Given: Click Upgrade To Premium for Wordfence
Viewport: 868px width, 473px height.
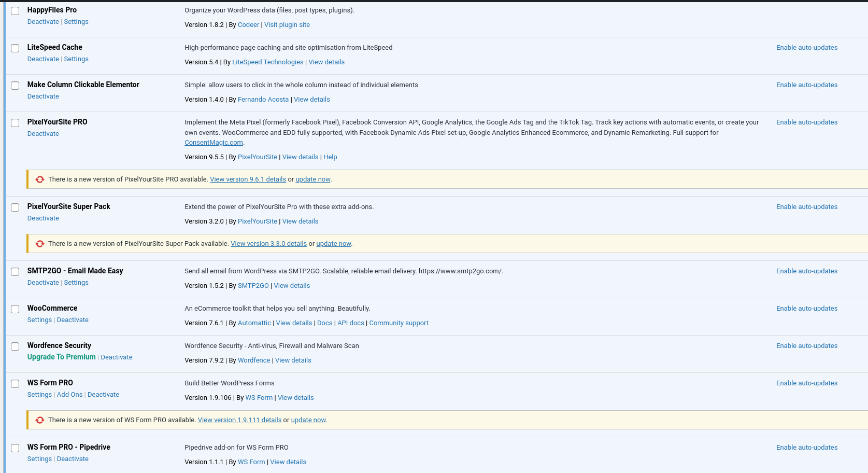Looking at the screenshot, I should [61, 357].
